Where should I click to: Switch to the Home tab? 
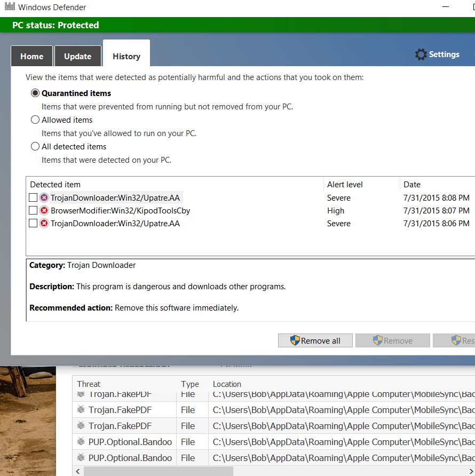31,56
